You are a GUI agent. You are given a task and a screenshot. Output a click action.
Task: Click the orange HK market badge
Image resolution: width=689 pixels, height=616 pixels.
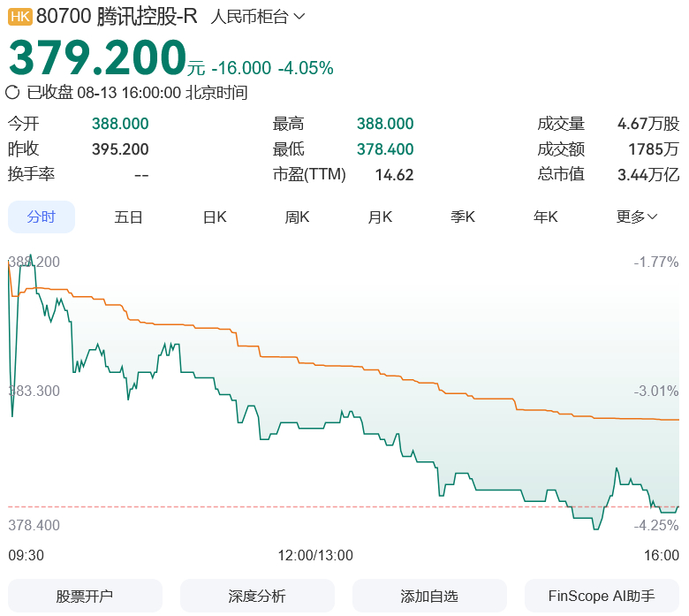click(19, 17)
